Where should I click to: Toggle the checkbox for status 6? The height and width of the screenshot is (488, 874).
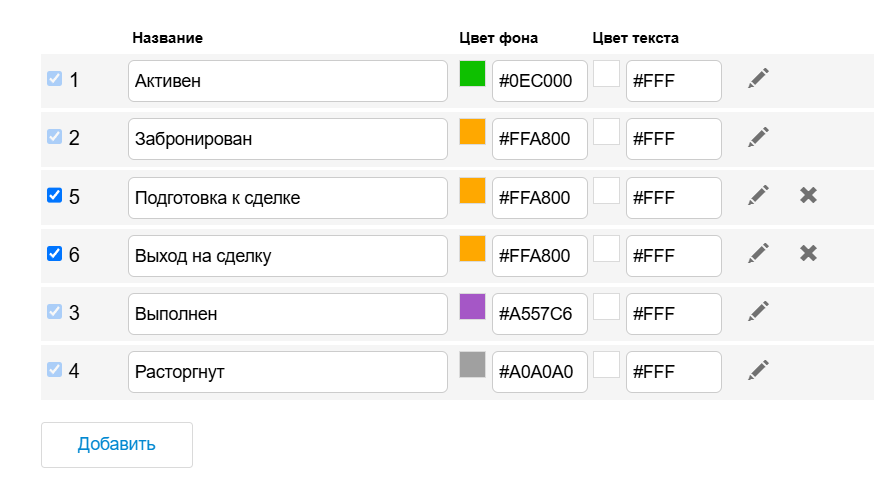click(55, 253)
